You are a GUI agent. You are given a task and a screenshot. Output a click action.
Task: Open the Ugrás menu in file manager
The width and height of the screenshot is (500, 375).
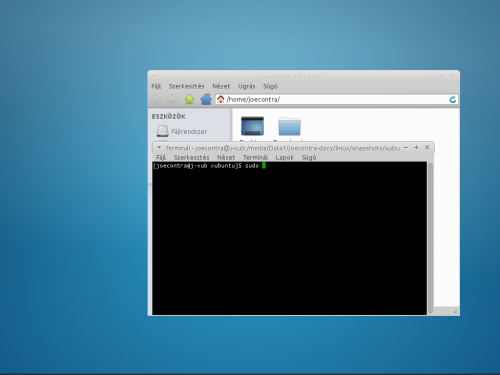tap(246, 86)
